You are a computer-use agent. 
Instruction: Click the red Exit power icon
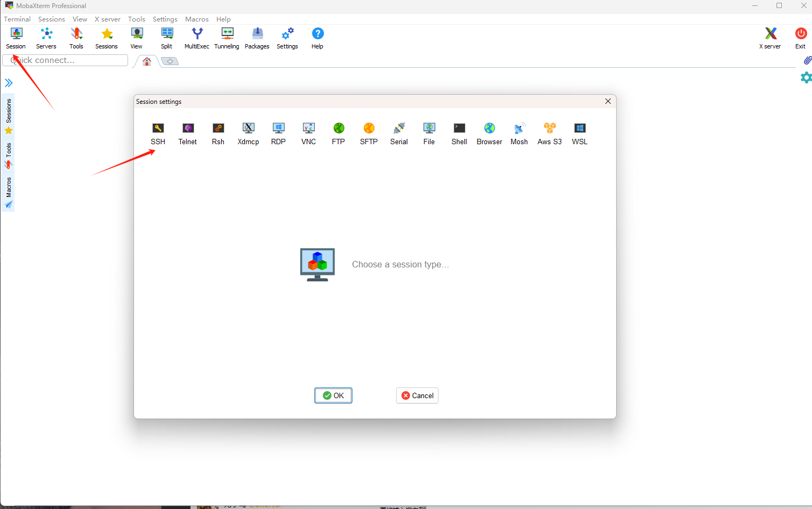tap(801, 38)
